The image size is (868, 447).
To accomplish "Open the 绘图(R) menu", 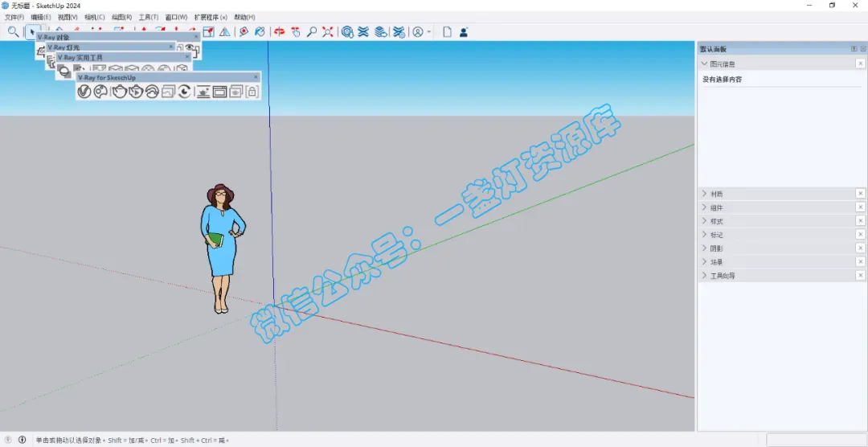I will tap(122, 17).
